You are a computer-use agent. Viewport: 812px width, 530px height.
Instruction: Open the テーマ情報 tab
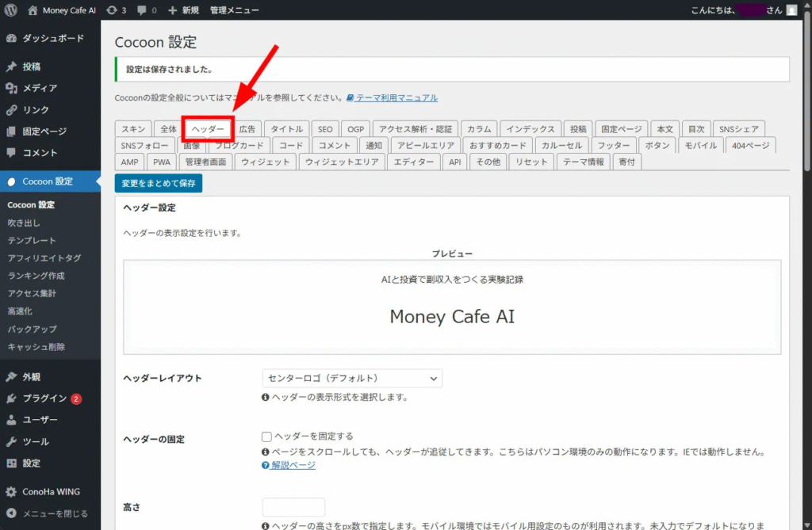[x=584, y=162]
